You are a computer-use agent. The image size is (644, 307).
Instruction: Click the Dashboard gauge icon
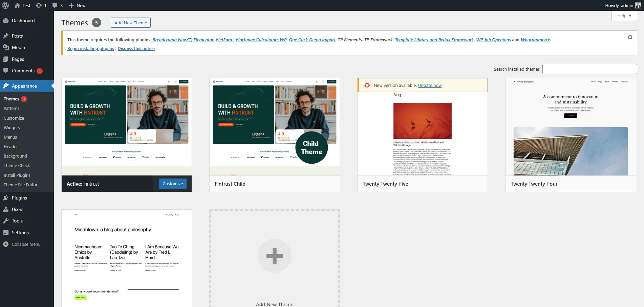tap(6, 21)
